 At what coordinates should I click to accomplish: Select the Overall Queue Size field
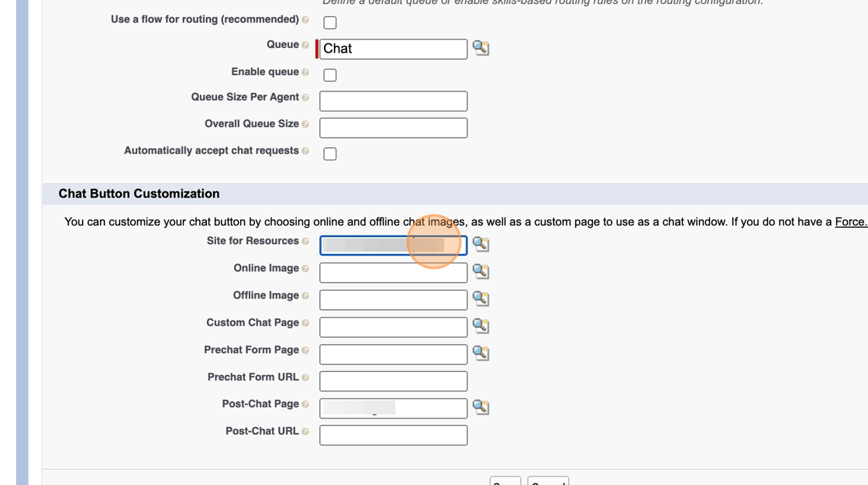point(394,128)
